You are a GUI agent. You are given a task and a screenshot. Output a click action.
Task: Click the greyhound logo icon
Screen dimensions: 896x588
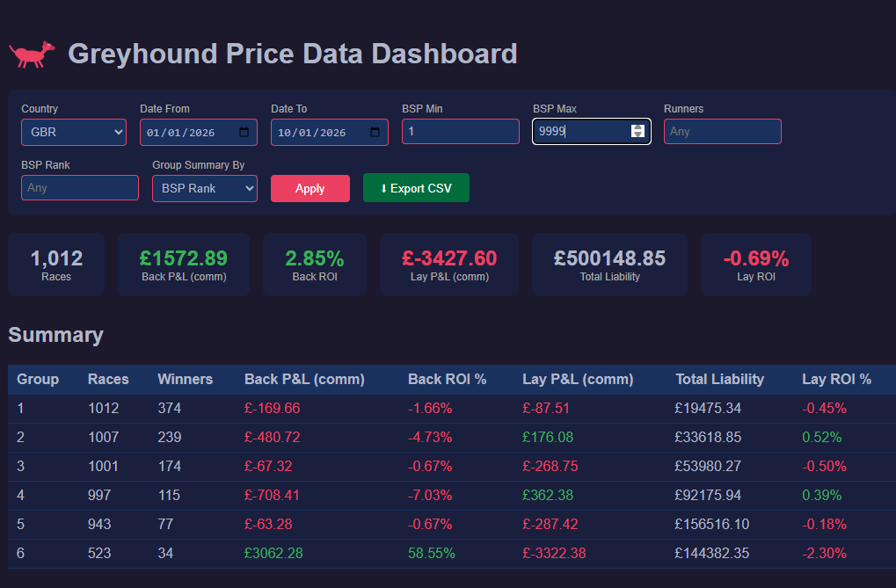point(32,52)
